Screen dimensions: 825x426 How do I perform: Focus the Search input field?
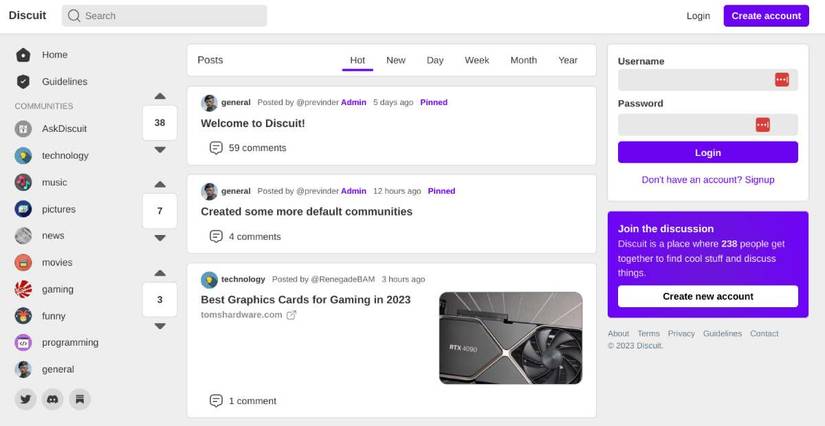[x=164, y=16]
